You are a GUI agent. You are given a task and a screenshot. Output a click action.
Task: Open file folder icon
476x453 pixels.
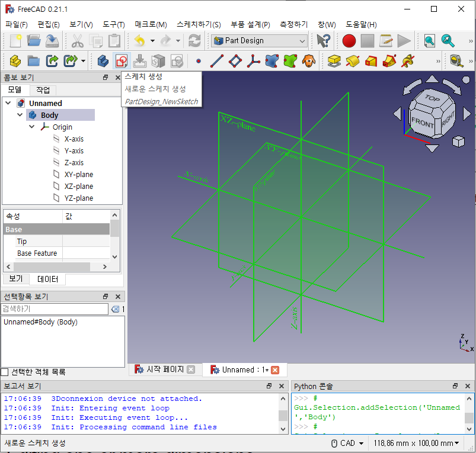point(34,41)
